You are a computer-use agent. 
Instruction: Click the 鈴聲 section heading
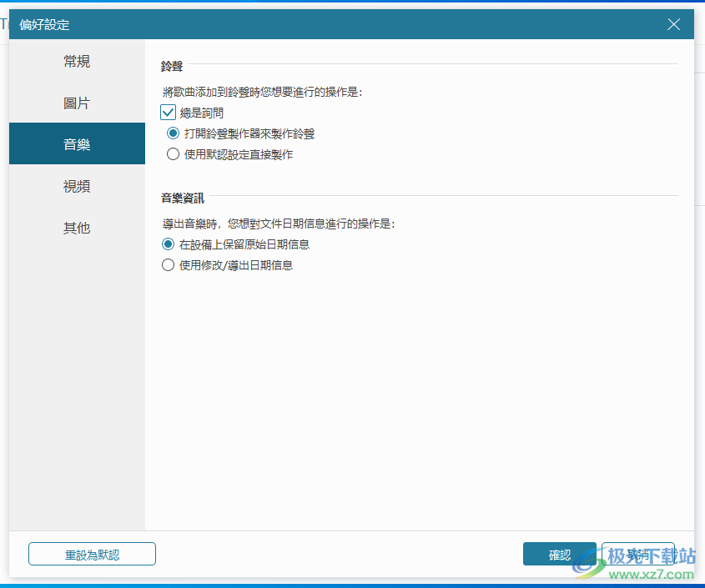[171, 65]
